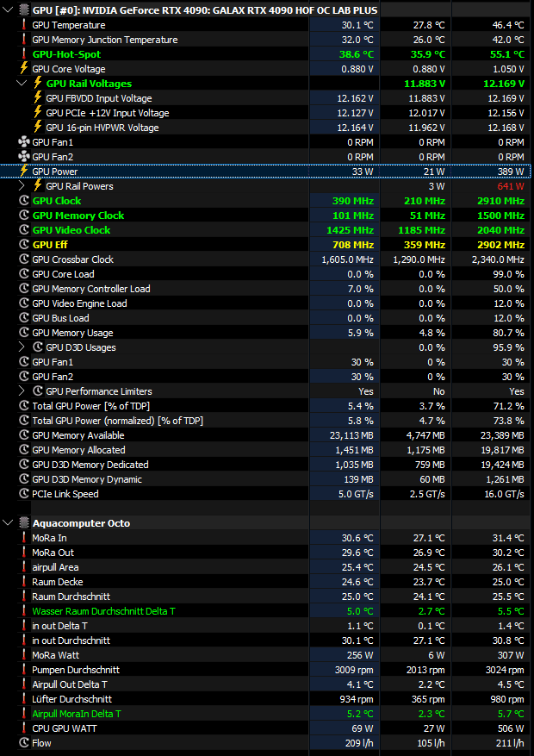The image size is (534, 756).
Task: Click the thermometer icon beside Pumpen Durchschnitt
Action: [x=23, y=670]
